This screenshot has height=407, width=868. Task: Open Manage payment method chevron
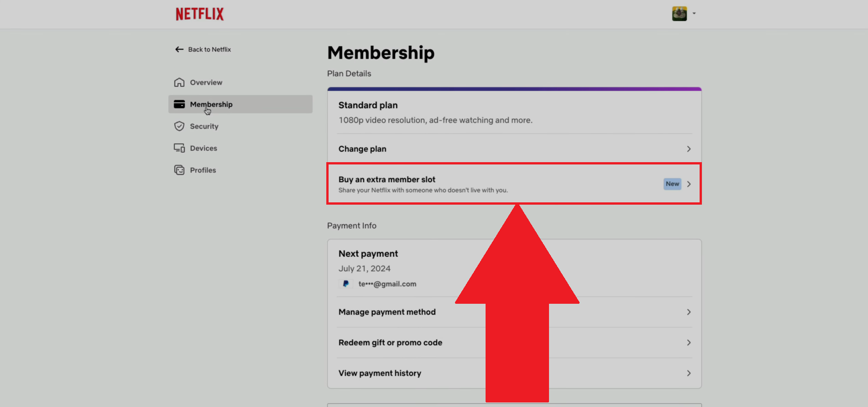tap(689, 312)
